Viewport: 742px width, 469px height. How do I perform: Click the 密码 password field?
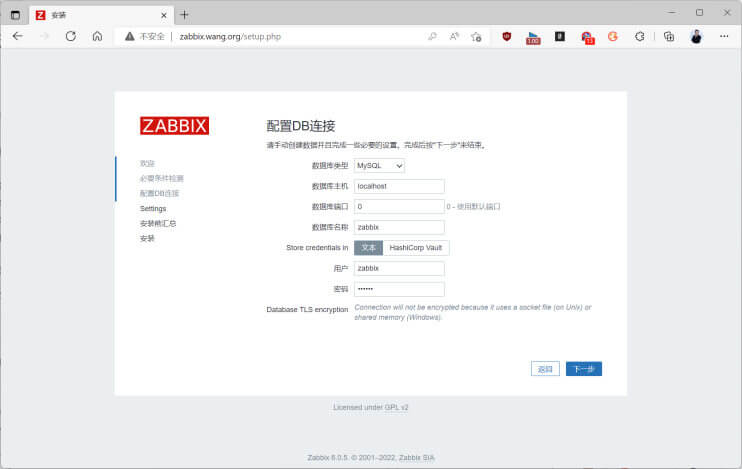click(x=399, y=289)
